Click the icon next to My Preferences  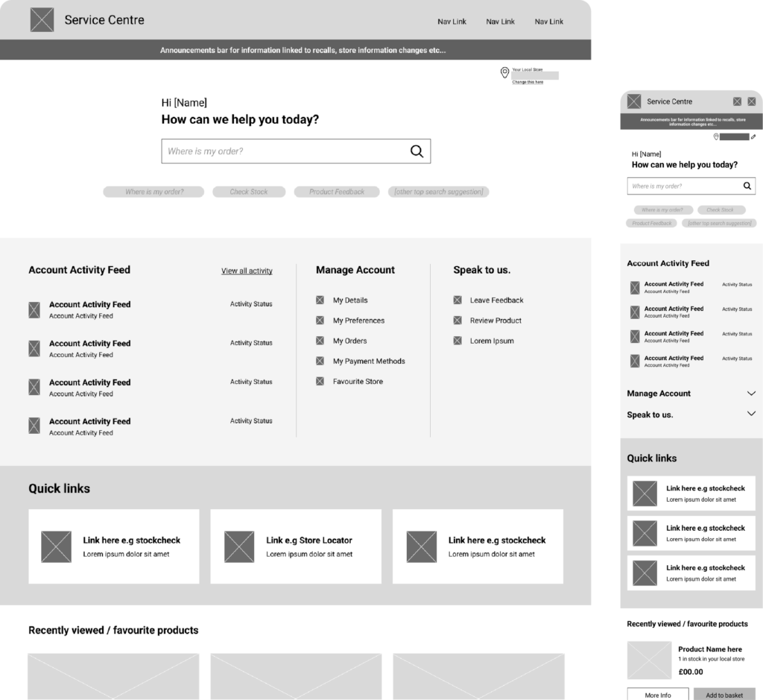click(320, 321)
